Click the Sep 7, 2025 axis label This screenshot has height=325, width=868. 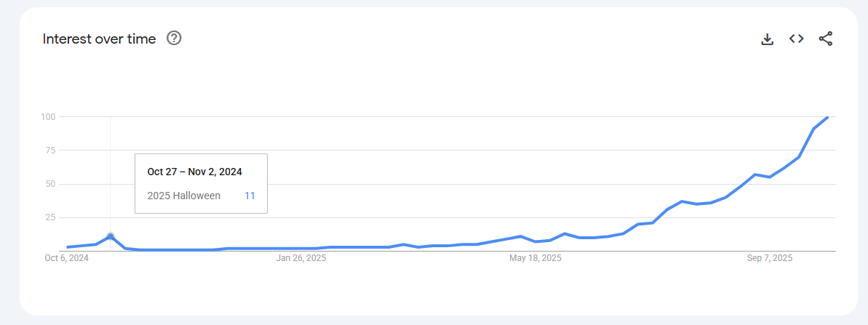(770, 258)
